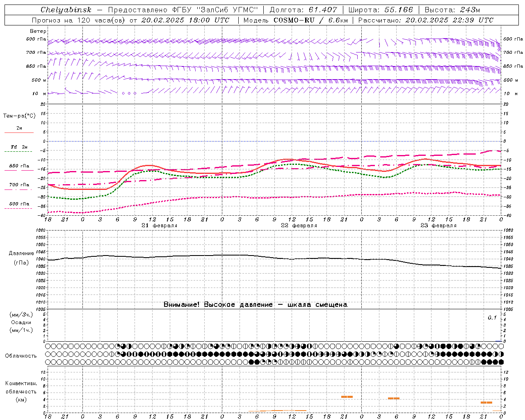
Task: Click left-axis "500 м" wind level label
Action: pos(39,80)
